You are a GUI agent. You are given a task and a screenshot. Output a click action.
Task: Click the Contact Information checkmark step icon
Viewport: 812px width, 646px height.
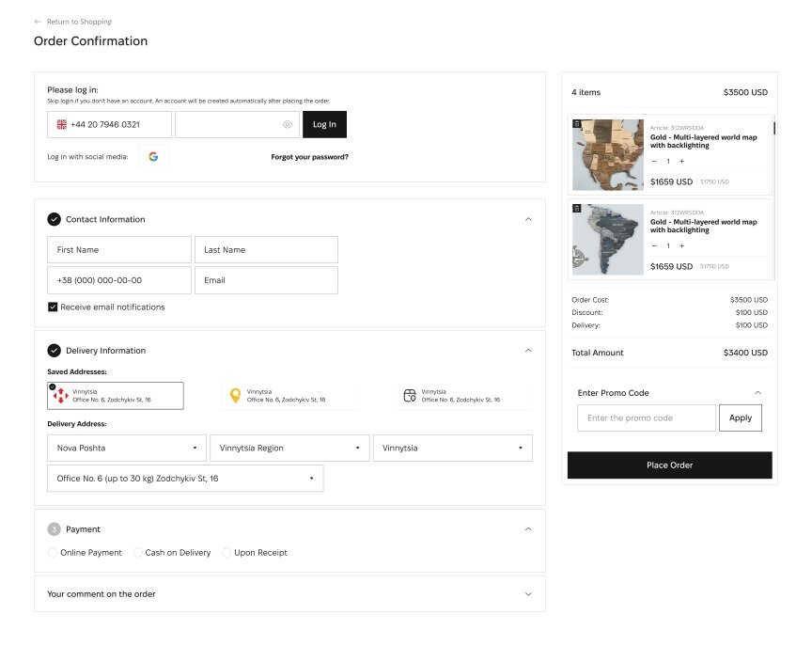click(54, 219)
